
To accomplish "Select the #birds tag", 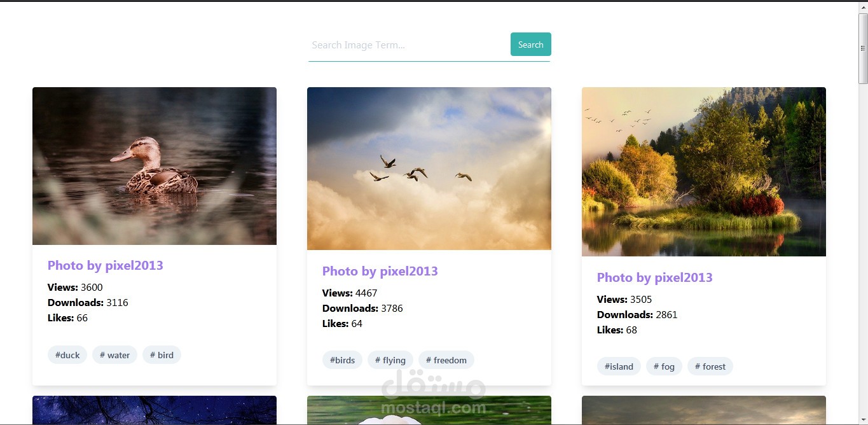I will pos(342,360).
